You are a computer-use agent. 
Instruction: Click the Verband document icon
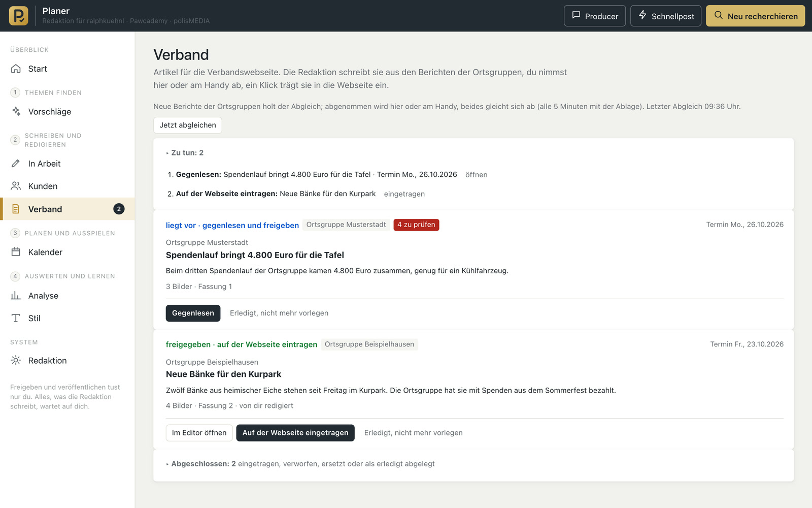(x=16, y=209)
